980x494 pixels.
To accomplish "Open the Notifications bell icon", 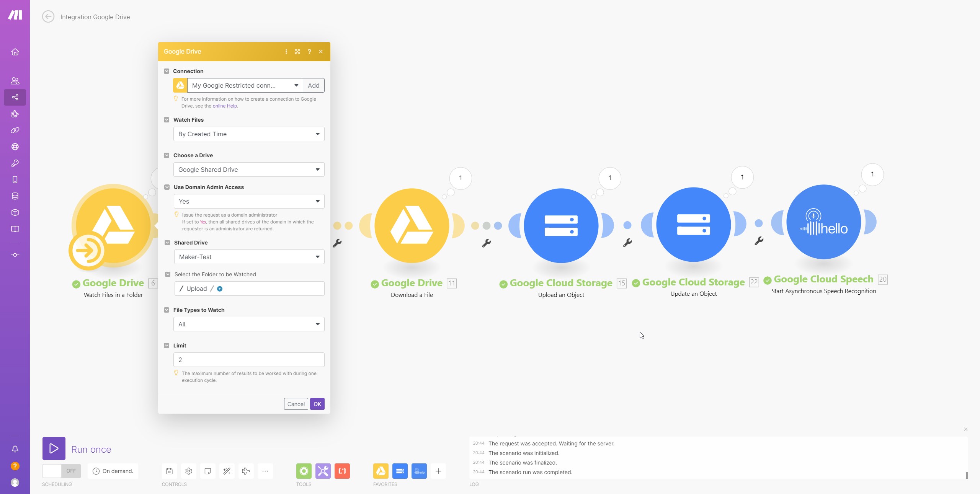I will 15,449.
